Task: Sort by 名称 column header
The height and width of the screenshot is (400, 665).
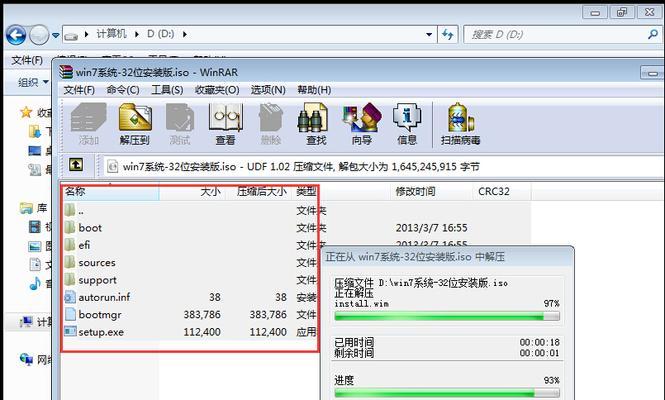Action: (110, 191)
